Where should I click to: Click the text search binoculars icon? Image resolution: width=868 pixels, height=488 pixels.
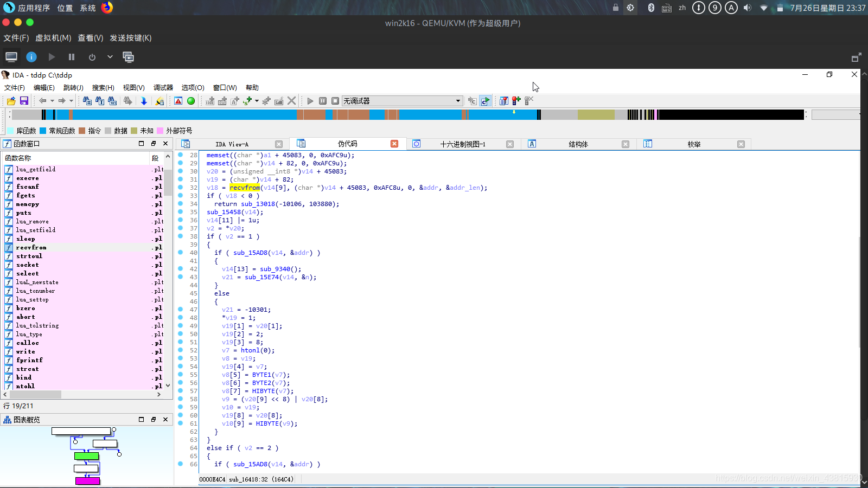(x=100, y=101)
